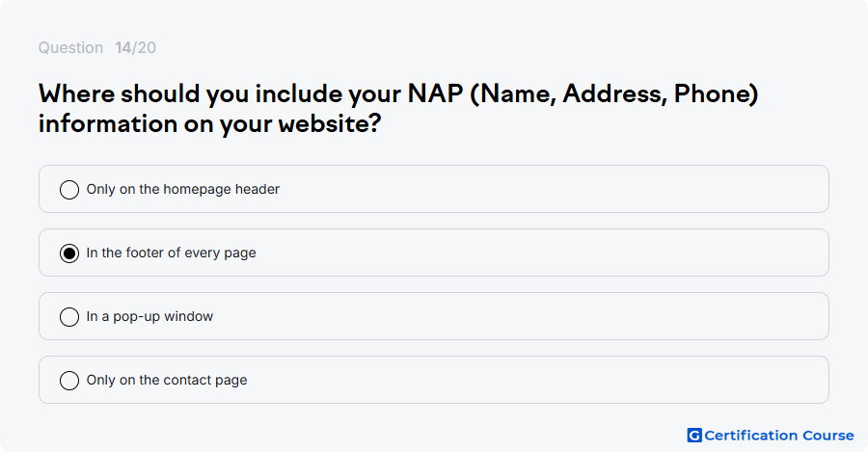Image resolution: width=868 pixels, height=452 pixels.
Task: Click '(Name, Address, Phone)' in the question
Action: pyautogui.click(x=614, y=94)
